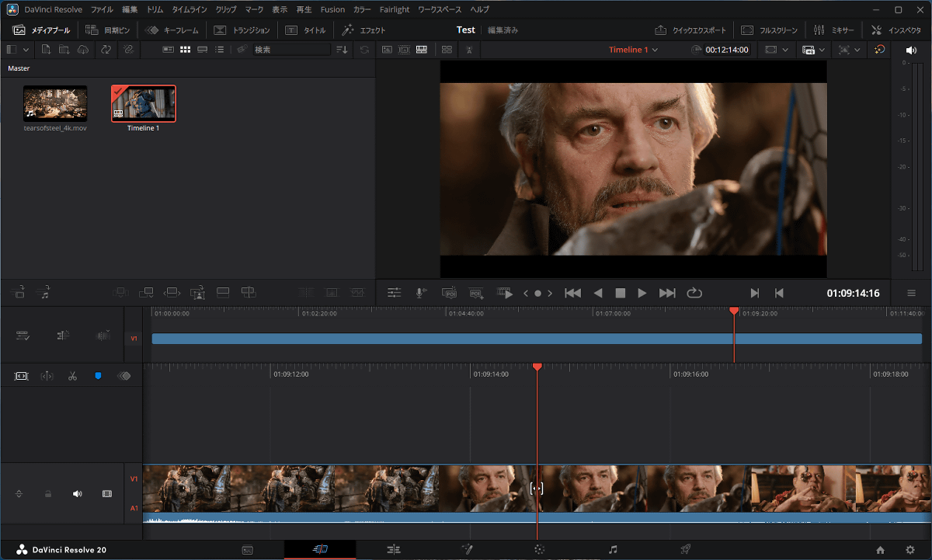Switch media pool to strip view

coord(202,49)
